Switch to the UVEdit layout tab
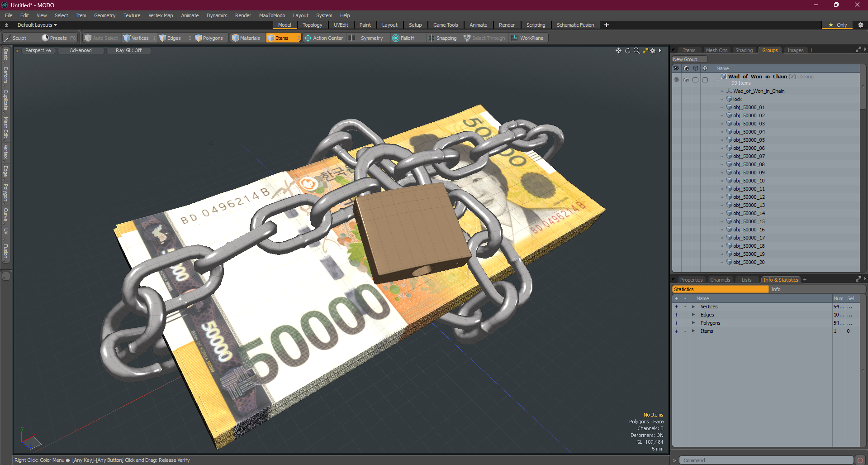 (x=341, y=25)
